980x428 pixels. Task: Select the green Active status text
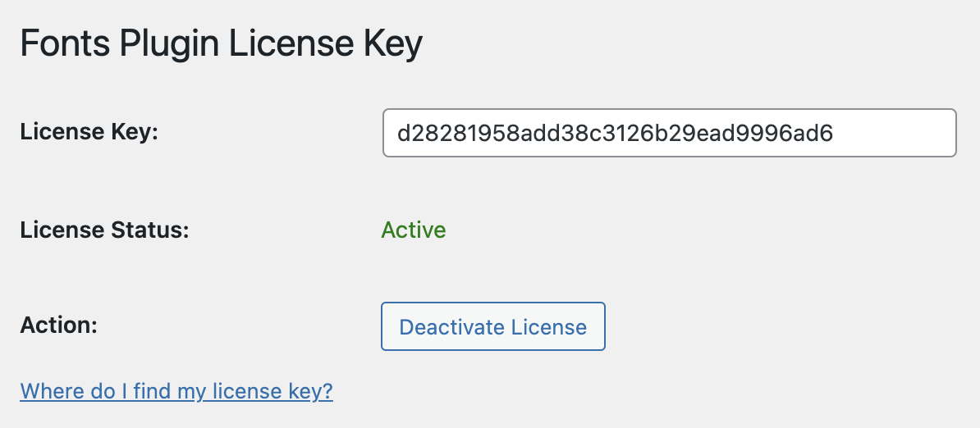click(x=414, y=230)
